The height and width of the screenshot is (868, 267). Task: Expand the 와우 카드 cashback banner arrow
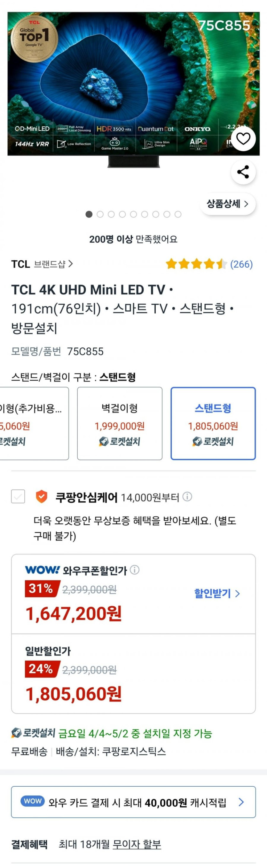(241, 802)
